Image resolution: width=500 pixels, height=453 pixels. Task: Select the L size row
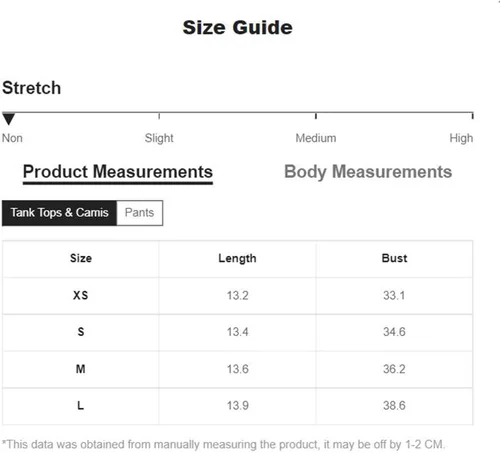(237, 406)
